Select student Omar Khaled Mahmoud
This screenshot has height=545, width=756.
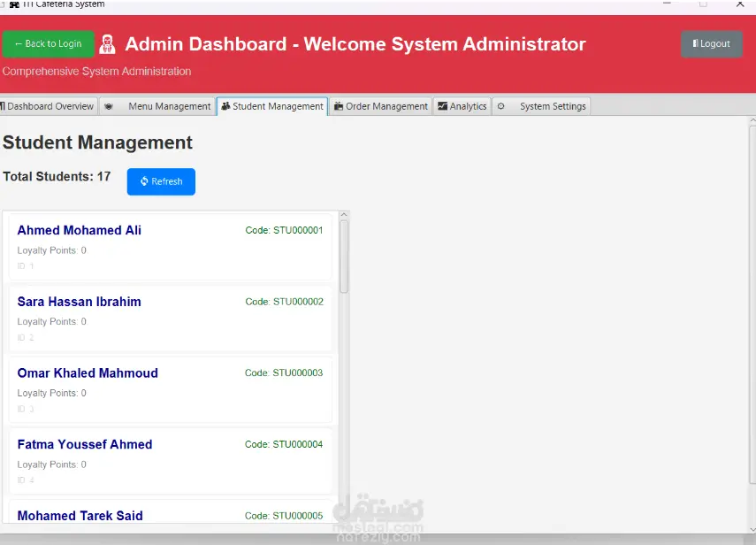click(x=170, y=389)
